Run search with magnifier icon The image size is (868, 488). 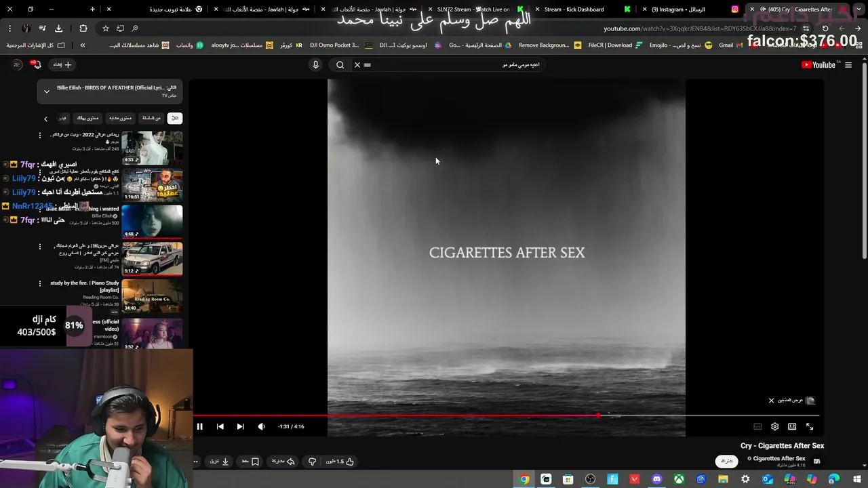(340, 65)
